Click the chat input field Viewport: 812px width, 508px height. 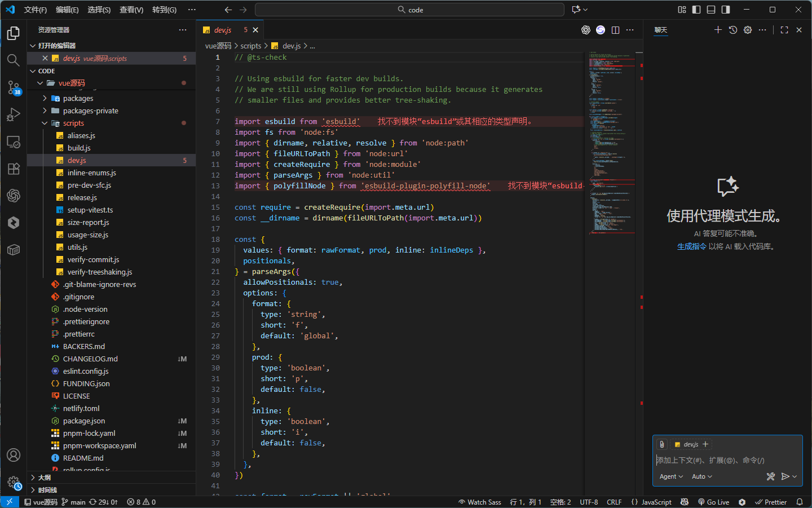pyautogui.click(x=727, y=460)
